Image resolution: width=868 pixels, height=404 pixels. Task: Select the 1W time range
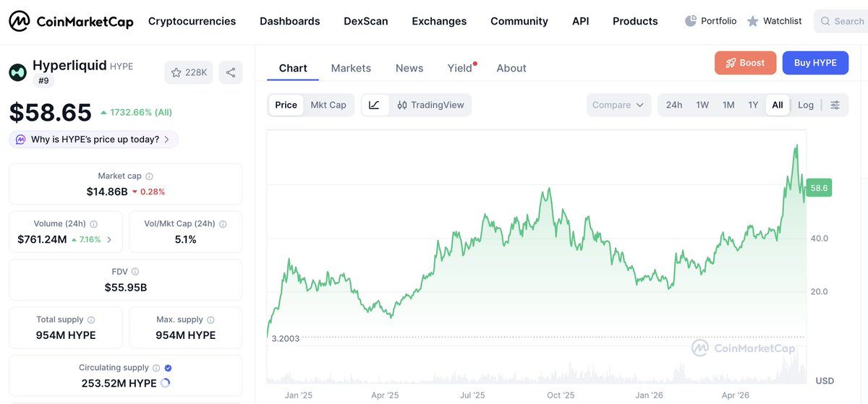click(x=702, y=105)
